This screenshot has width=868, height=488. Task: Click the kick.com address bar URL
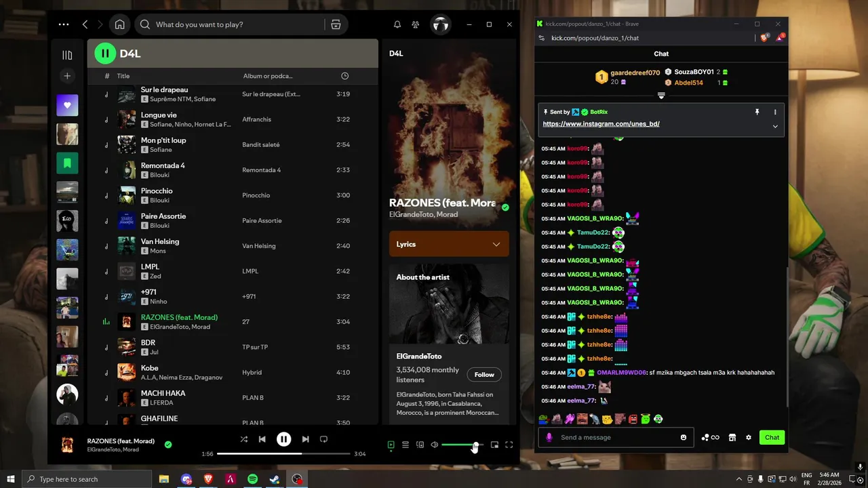pyautogui.click(x=595, y=38)
